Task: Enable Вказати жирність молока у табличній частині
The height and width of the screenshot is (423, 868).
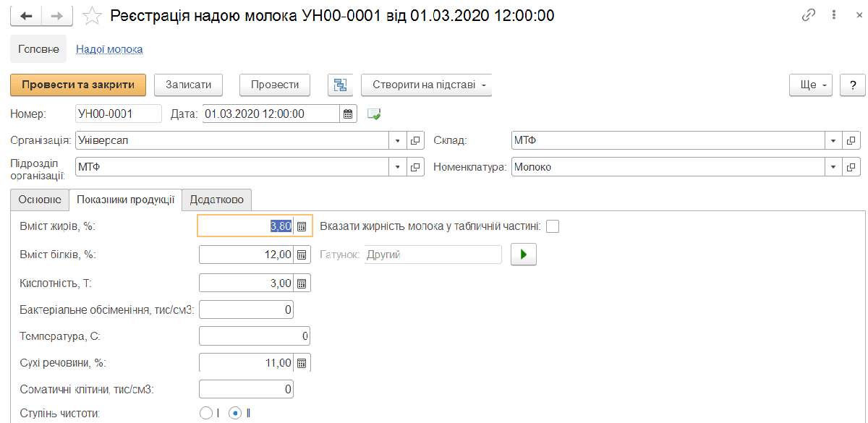Action: pyautogui.click(x=553, y=226)
